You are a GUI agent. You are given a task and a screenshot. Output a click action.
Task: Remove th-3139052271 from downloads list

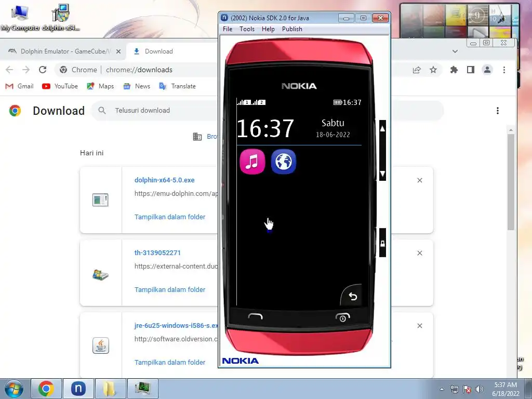(420, 253)
